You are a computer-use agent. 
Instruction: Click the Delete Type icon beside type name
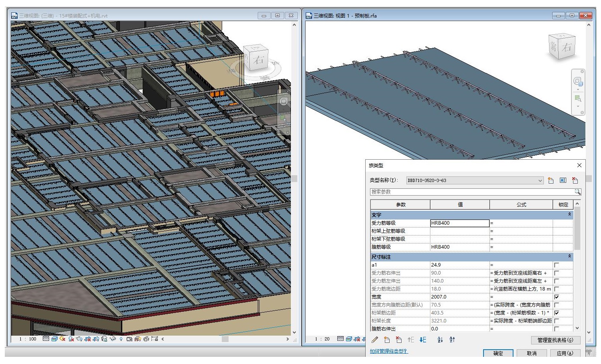pyautogui.click(x=575, y=180)
